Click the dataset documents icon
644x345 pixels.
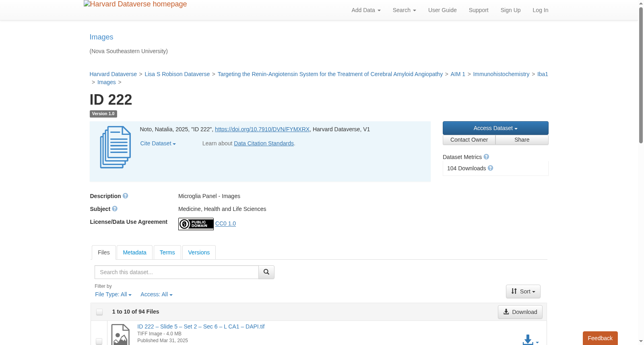(x=116, y=147)
